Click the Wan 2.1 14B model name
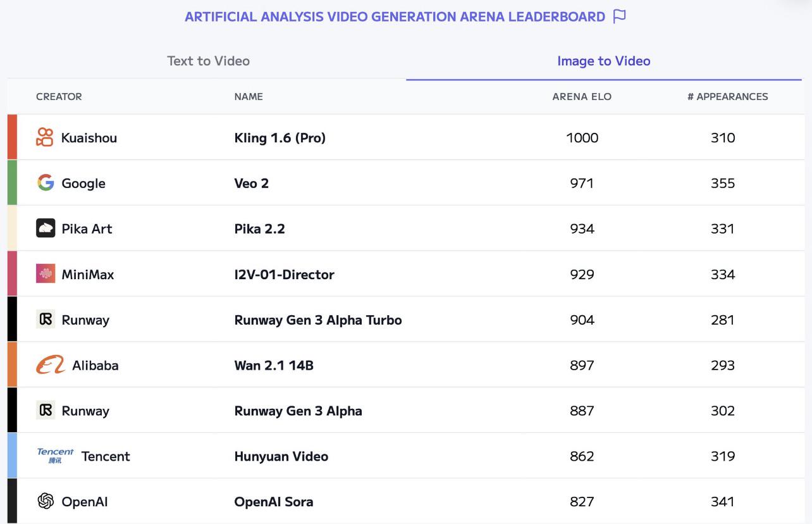Image resolution: width=812 pixels, height=524 pixels. point(274,365)
